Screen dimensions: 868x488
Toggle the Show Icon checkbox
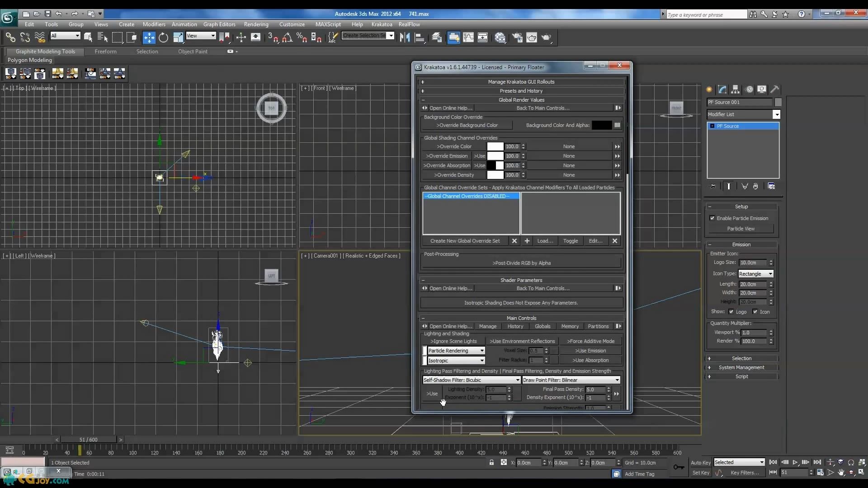point(755,312)
